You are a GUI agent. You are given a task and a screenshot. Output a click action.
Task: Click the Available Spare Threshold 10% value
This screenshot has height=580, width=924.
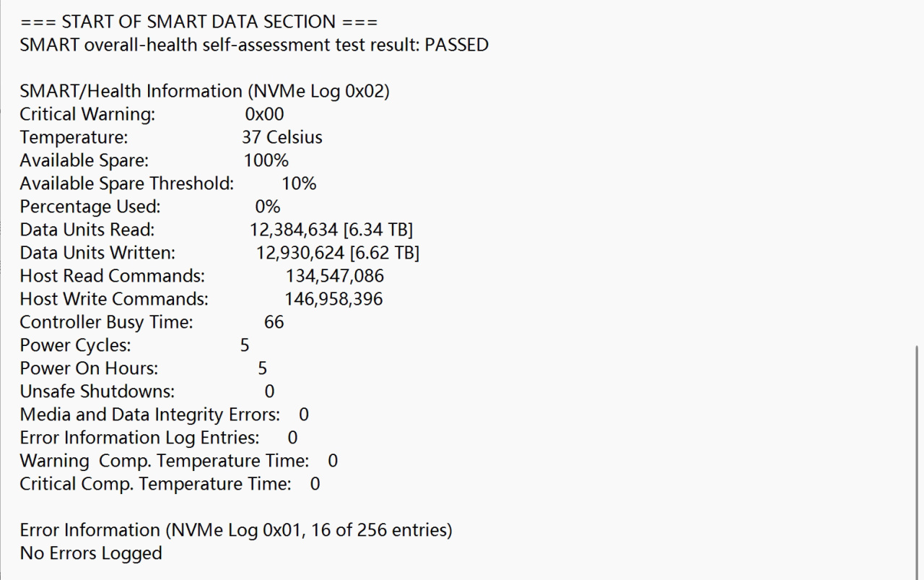pos(299,183)
